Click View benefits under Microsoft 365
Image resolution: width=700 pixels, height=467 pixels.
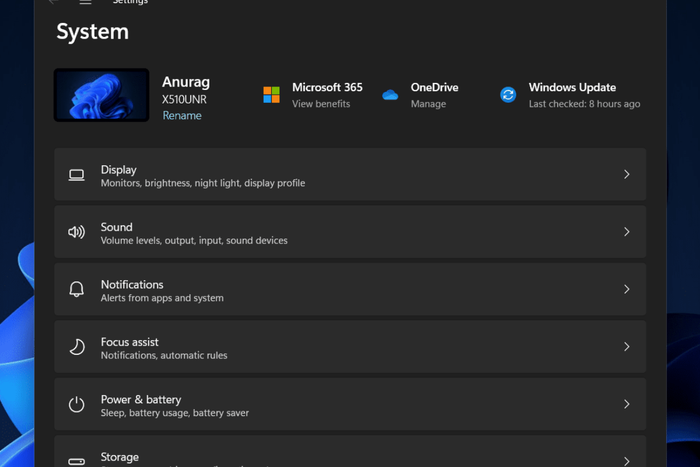321,104
